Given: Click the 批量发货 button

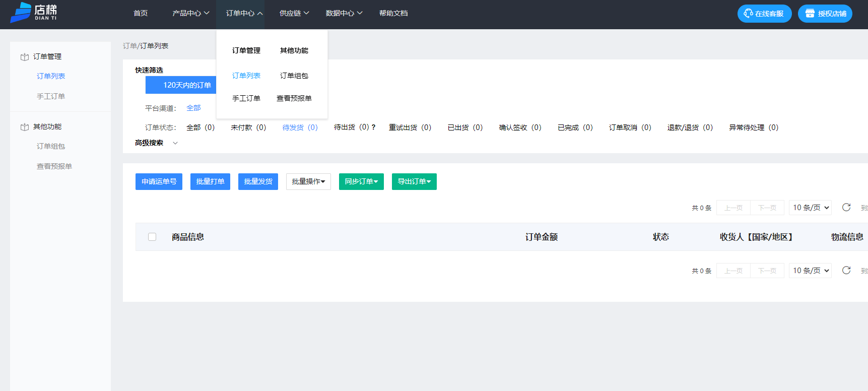Looking at the screenshot, I should pyautogui.click(x=258, y=181).
